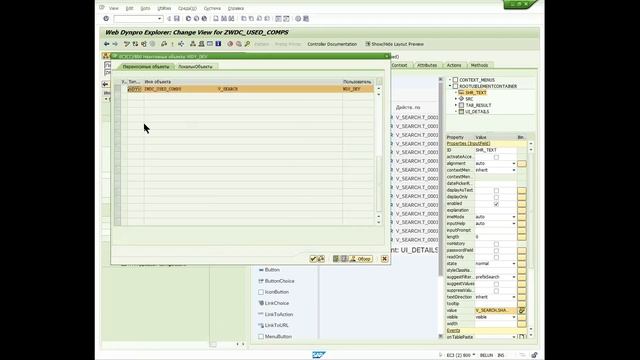Open the command field dropdown arrow
The height and width of the screenshot is (360, 640).
[160, 19]
